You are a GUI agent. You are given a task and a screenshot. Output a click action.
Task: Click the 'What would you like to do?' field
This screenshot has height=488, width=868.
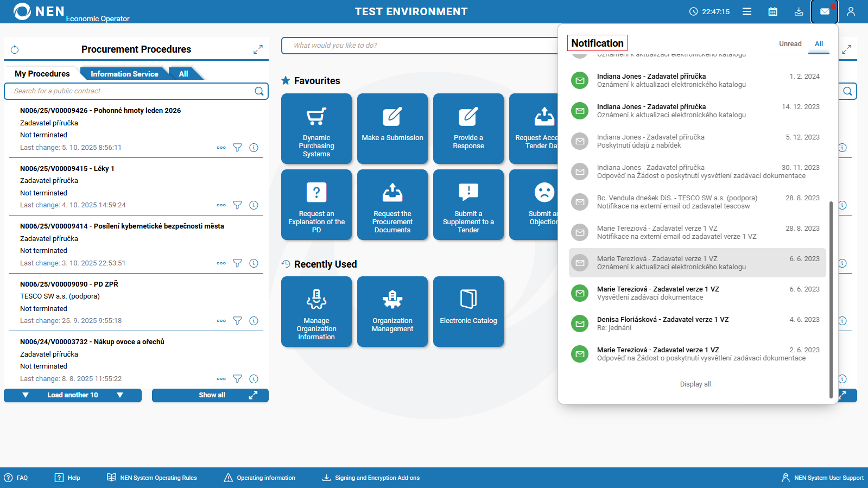pos(420,46)
